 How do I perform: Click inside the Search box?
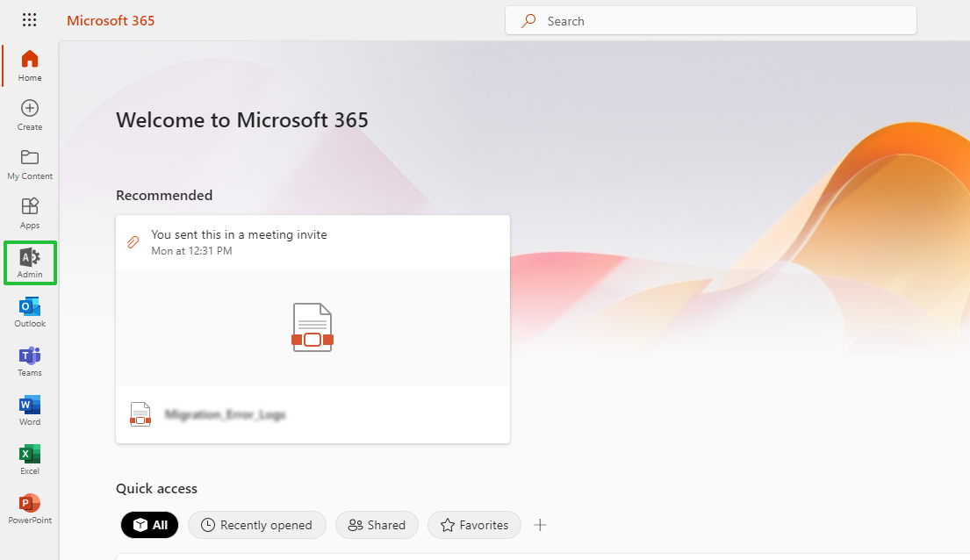pos(711,20)
